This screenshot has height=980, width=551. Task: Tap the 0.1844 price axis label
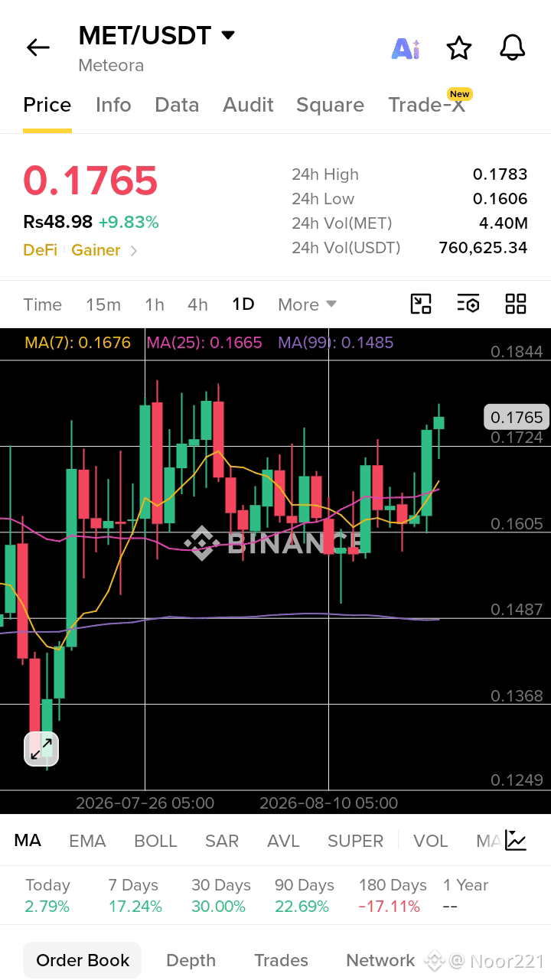(x=517, y=352)
